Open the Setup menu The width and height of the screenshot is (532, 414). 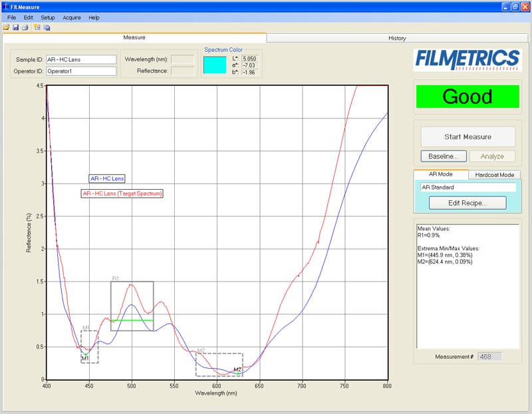point(48,17)
